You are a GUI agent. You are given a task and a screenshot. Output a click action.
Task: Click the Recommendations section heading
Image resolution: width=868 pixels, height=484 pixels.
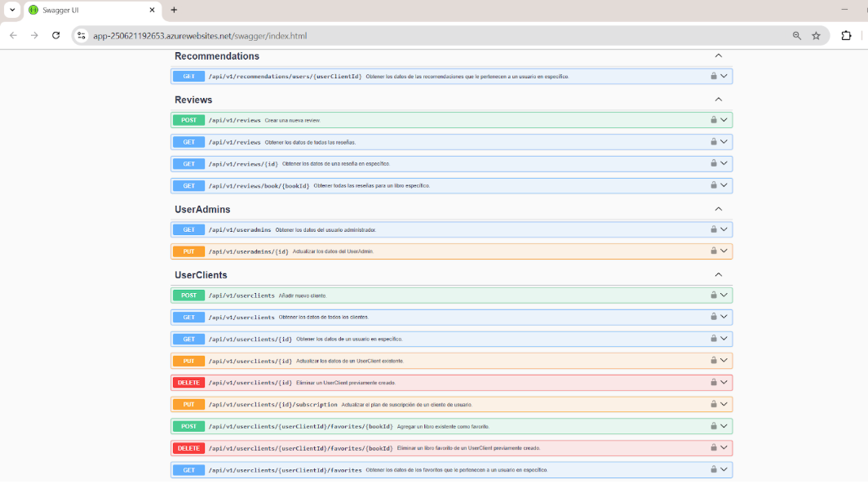(x=216, y=56)
